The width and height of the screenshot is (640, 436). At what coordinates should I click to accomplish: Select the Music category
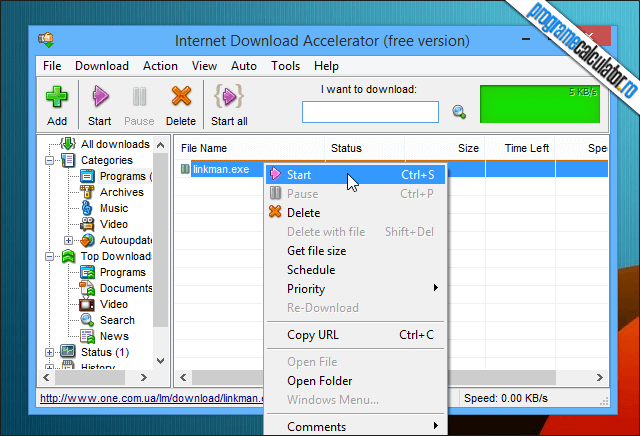pyautogui.click(x=114, y=208)
